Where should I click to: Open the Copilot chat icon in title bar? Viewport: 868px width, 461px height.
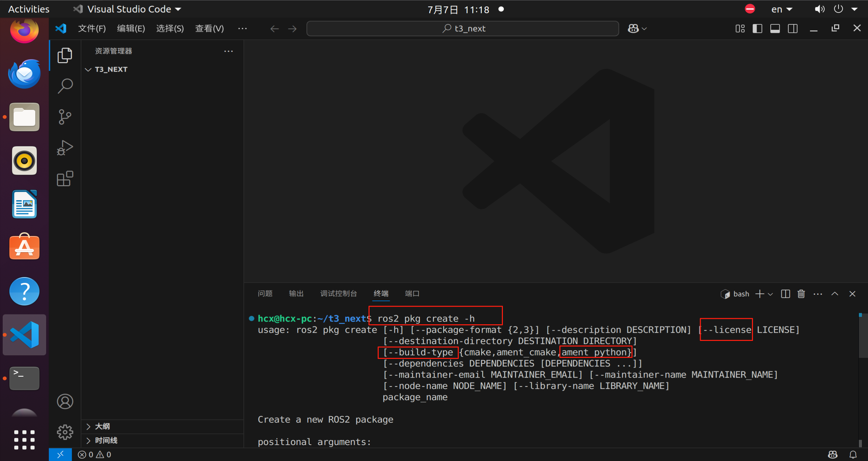click(633, 28)
